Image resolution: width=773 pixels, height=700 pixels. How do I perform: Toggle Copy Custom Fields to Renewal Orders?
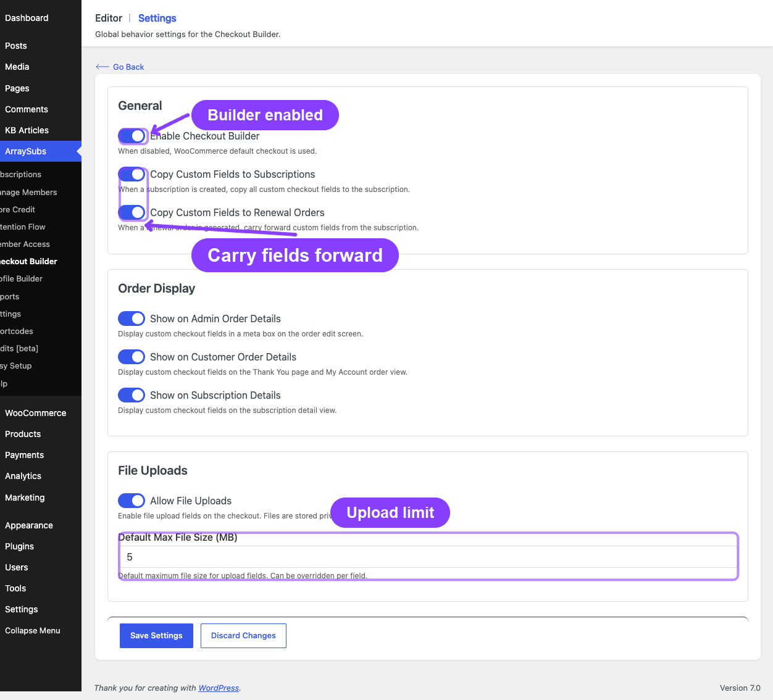click(132, 212)
